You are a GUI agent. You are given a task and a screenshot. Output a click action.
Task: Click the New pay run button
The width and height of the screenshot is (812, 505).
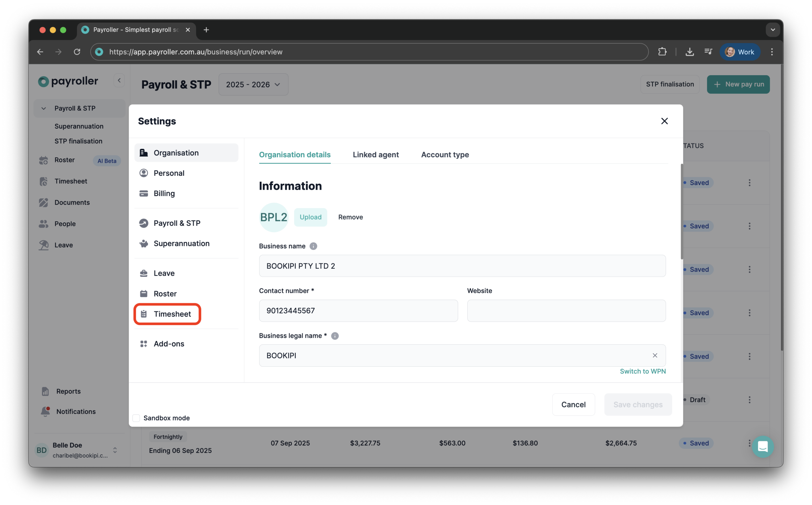point(738,84)
